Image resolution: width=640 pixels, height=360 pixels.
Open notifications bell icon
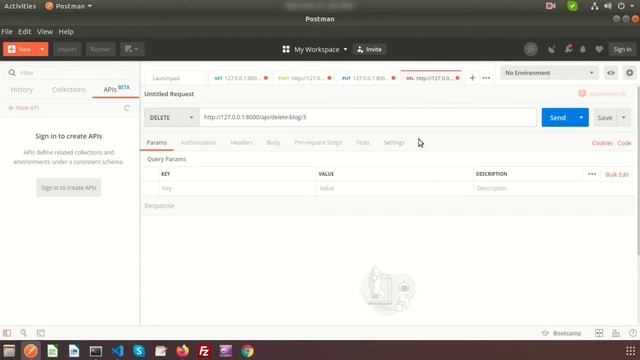point(583,49)
